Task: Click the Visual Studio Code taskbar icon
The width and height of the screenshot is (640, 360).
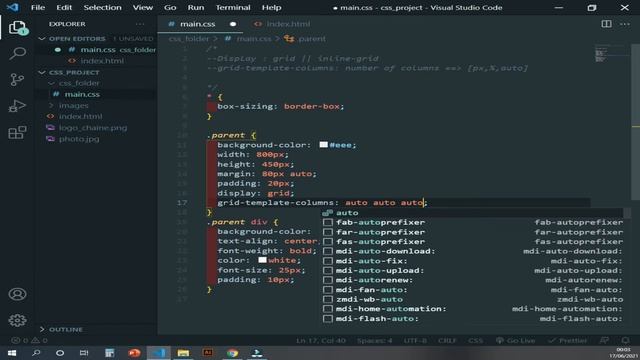Action: tap(159, 353)
